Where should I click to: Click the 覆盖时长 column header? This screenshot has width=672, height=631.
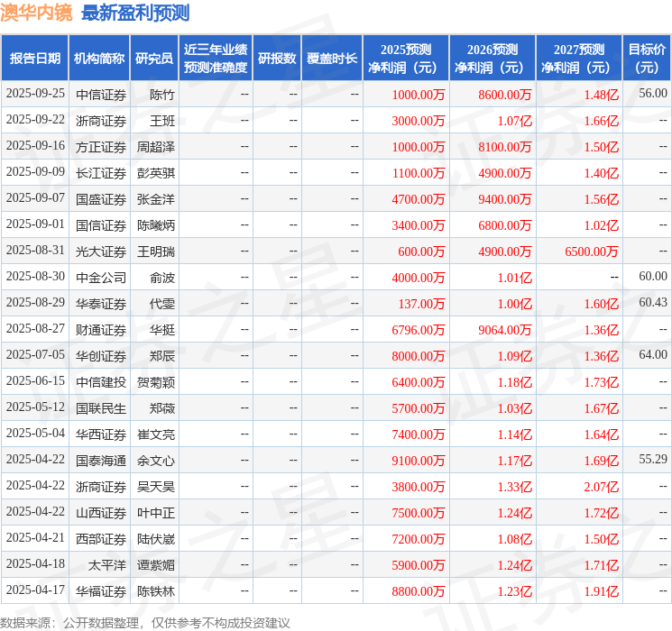[x=332, y=59]
